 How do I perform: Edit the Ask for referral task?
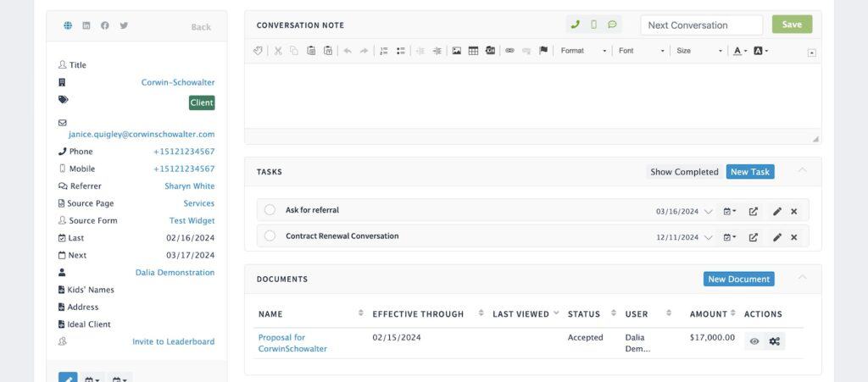pyautogui.click(x=777, y=211)
